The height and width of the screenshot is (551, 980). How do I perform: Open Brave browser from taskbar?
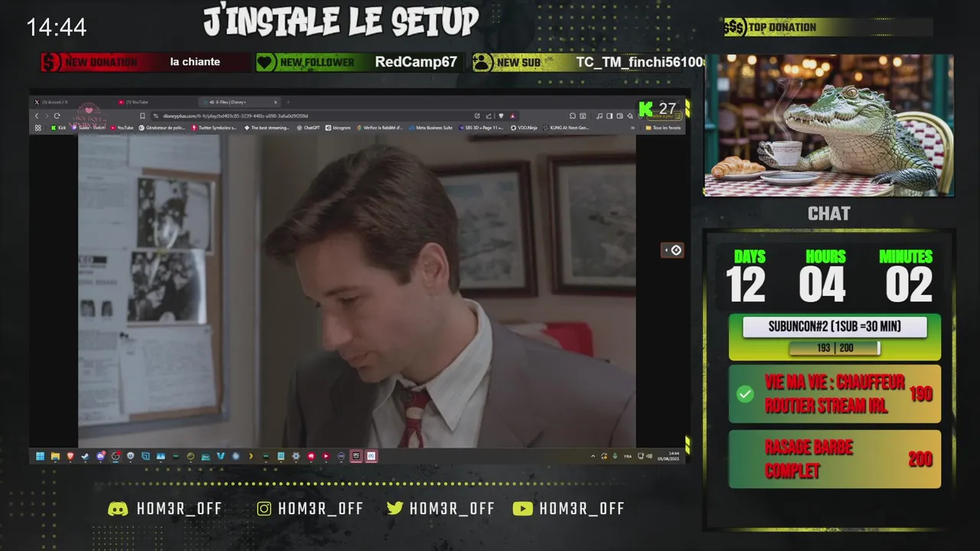pyautogui.click(x=70, y=456)
